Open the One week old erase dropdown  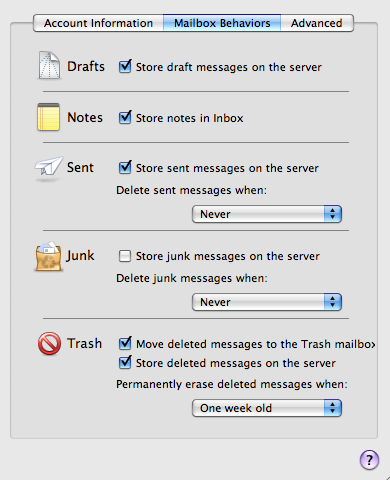coord(267,408)
